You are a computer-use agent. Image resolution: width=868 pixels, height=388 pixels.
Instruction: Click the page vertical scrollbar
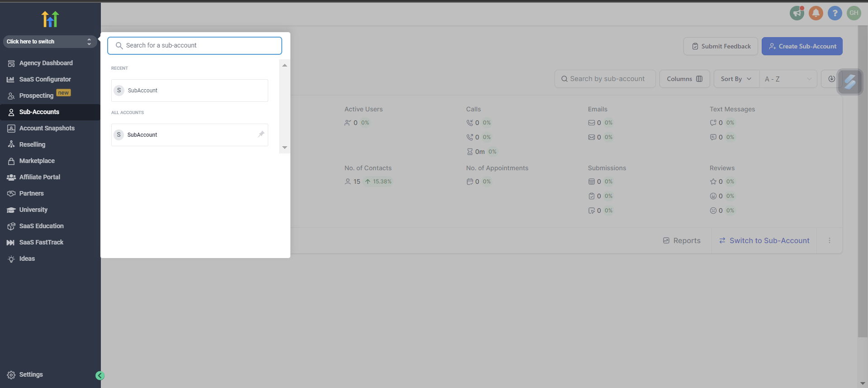(863, 181)
